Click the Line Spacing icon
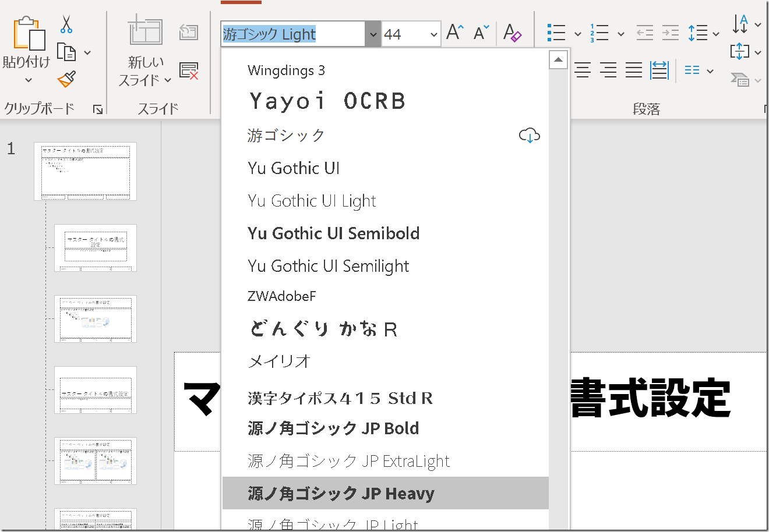This screenshot has width=769, height=532. pyautogui.click(x=697, y=33)
